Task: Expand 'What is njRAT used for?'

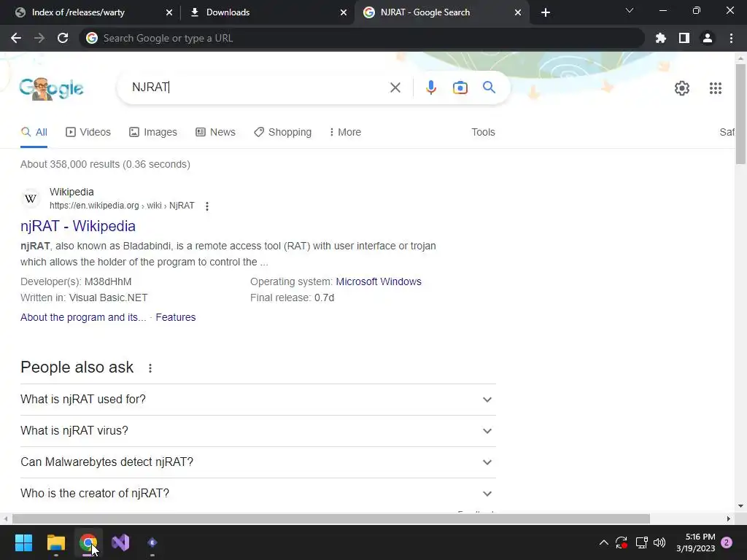Action: click(258, 400)
